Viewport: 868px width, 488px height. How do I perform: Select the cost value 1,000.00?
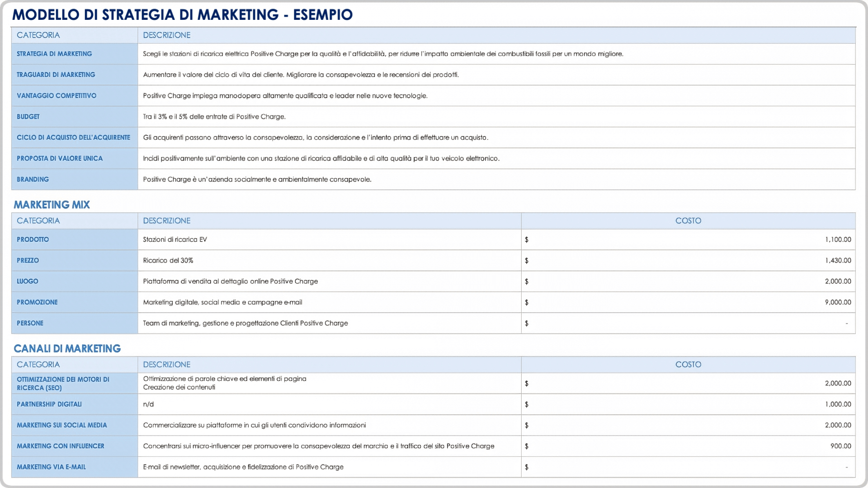point(838,404)
